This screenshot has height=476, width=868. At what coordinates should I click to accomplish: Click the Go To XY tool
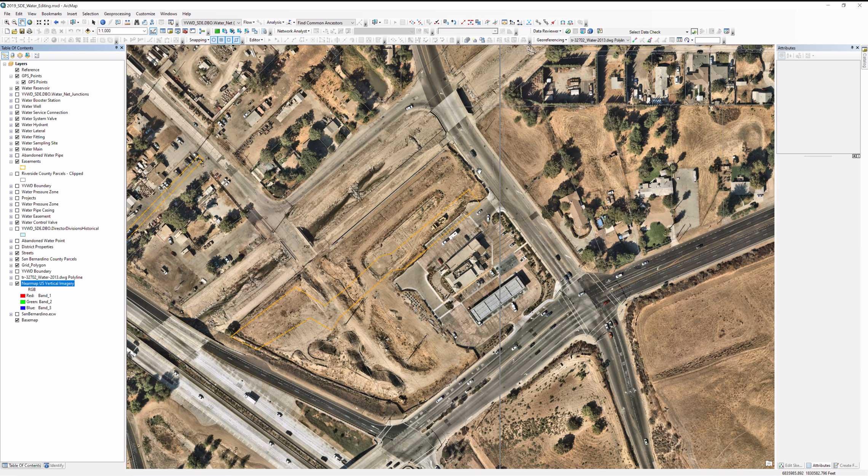pyautogui.click(x=152, y=22)
